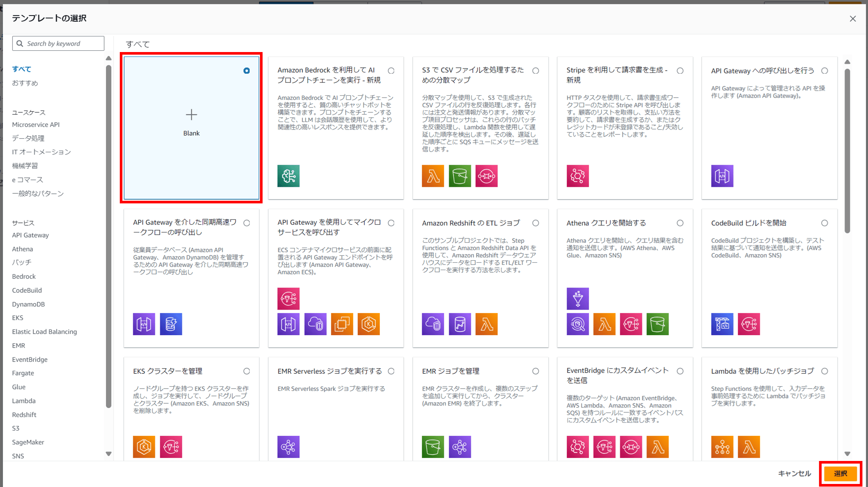Image resolution: width=868 pixels, height=487 pixels.
Task: Click the Glue funnel icon in the Athena query card
Action: [x=578, y=299]
